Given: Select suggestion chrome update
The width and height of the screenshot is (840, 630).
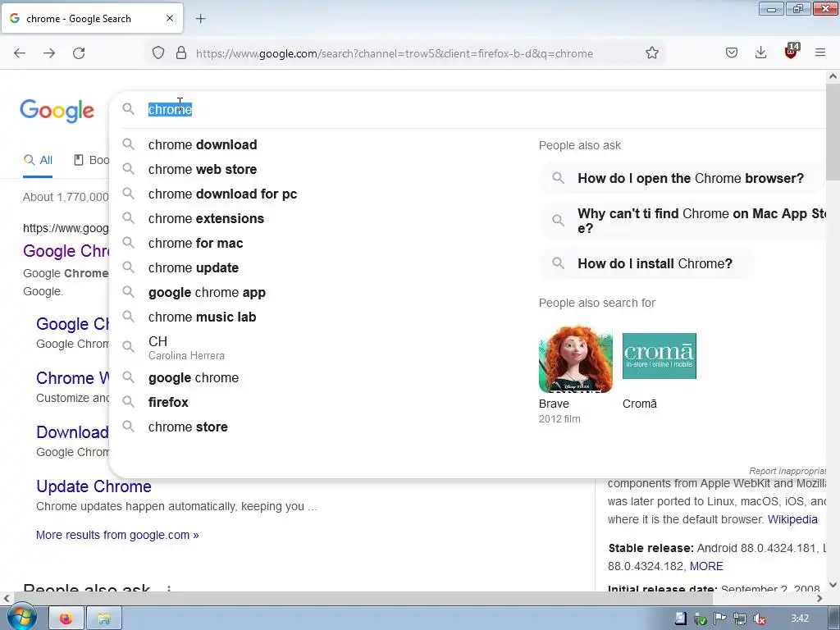Looking at the screenshot, I should [x=194, y=268].
